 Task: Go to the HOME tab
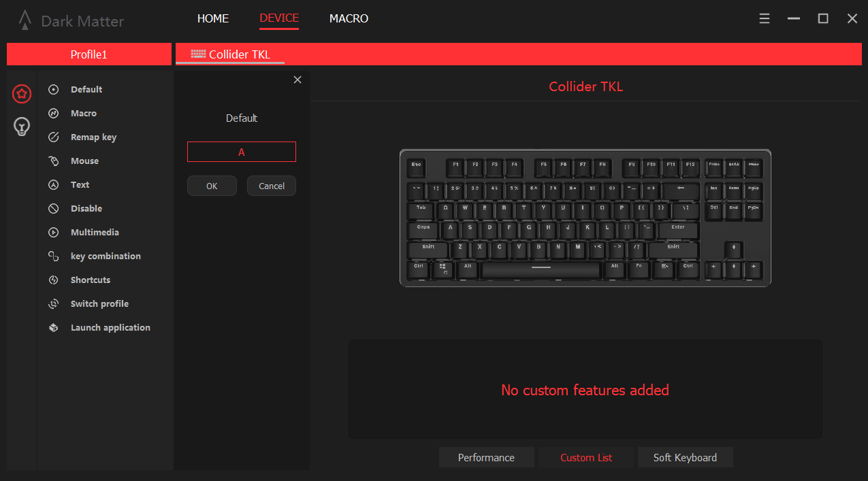213,18
